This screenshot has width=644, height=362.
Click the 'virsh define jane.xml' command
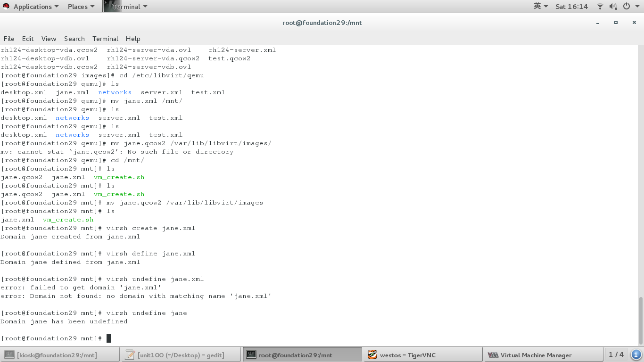point(151,254)
